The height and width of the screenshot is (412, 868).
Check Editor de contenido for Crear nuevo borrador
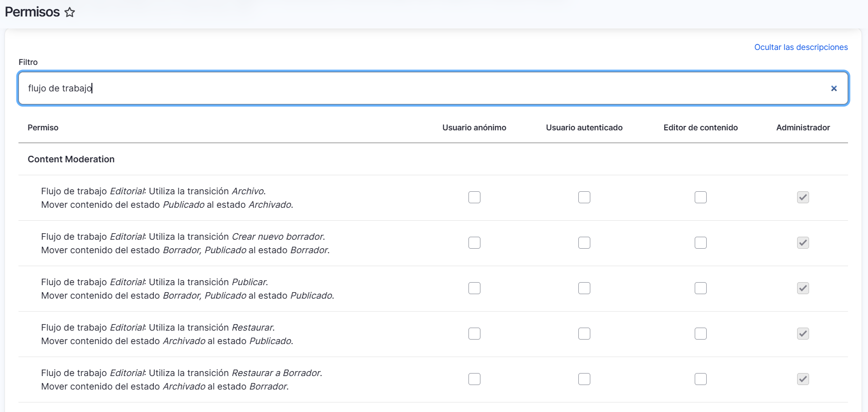coord(701,243)
